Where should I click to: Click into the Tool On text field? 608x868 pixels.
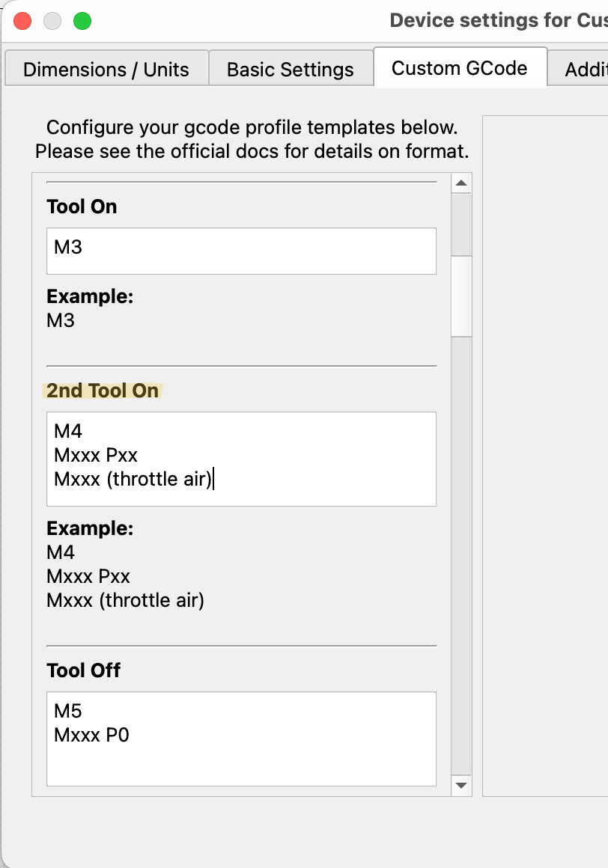(241, 251)
